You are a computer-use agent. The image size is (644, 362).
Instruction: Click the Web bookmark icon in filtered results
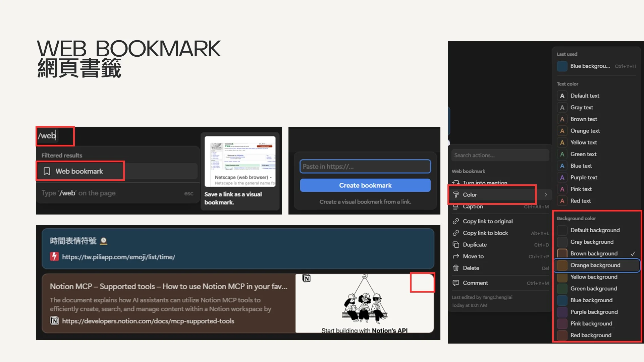point(47,171)
